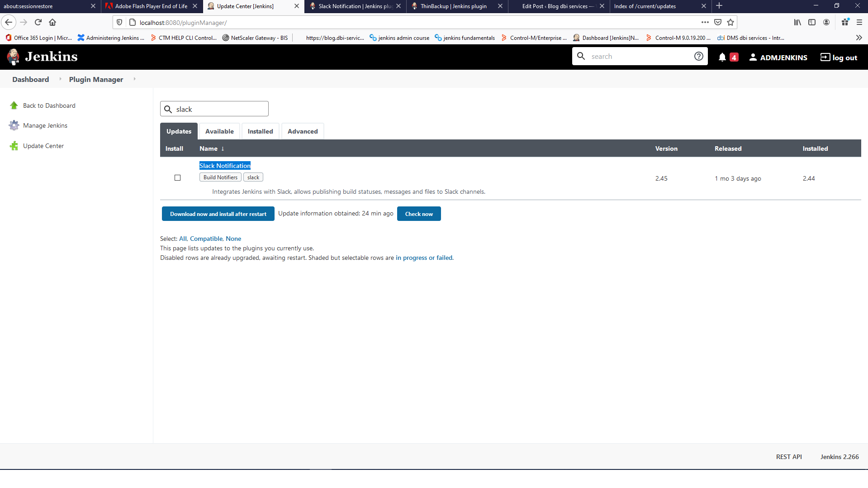The width and height of the screenshot is (868, 488).
Task: Click log out
Action: (x=839, y=57)
